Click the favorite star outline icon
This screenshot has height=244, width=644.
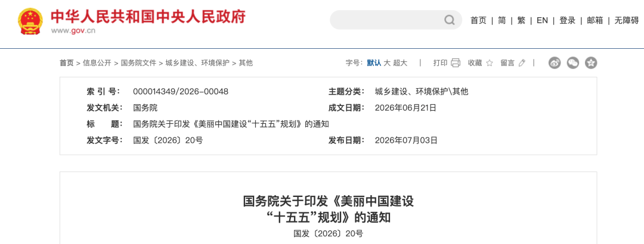point(489,62)
